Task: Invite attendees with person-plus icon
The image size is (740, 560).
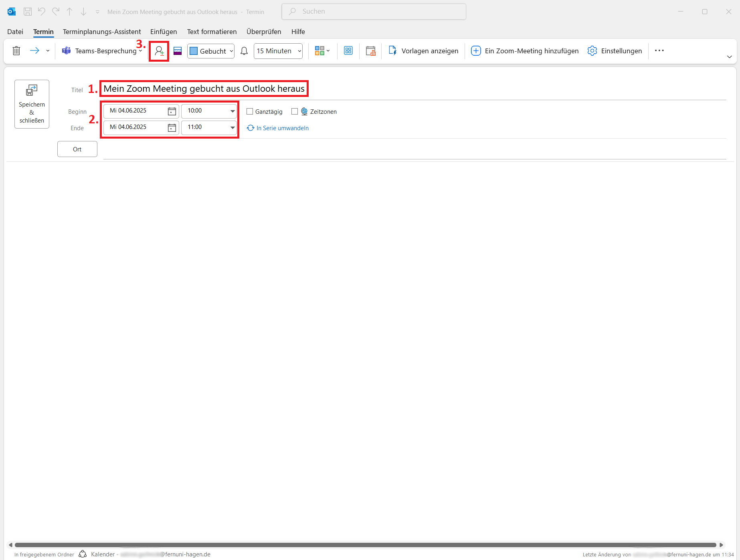Action: pos(159,51)
